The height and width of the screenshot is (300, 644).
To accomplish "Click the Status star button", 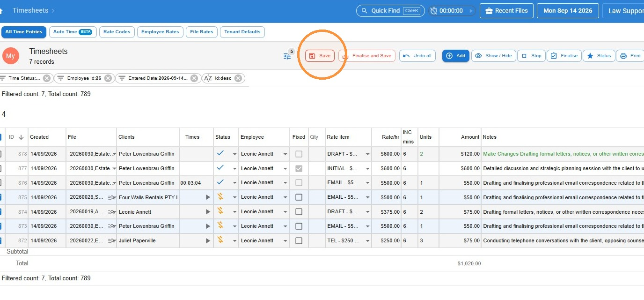I will click(x=599, y=56).
